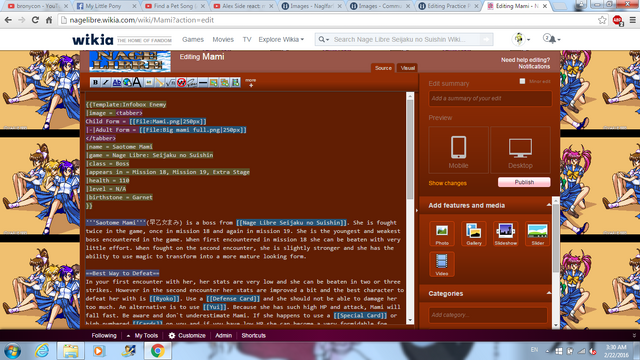Insert math formula square root icon
Viewport: 640px width, 360px height.
click(x=171, y=82)
